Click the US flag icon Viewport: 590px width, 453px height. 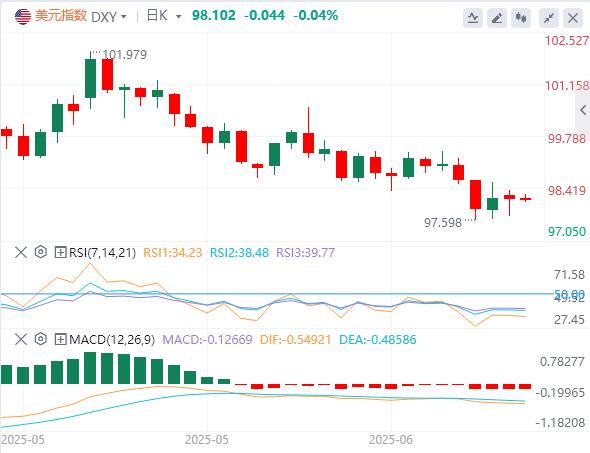coord(23,17)
